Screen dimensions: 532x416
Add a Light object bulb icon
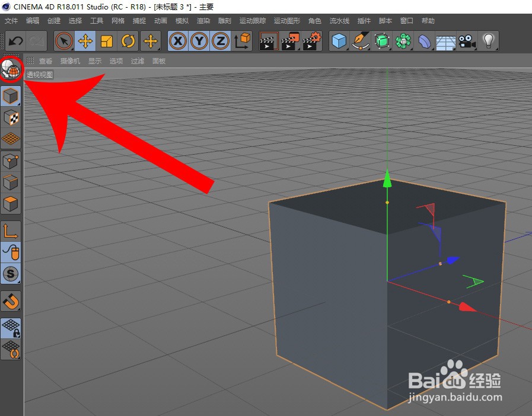click(x=488, y=41)
